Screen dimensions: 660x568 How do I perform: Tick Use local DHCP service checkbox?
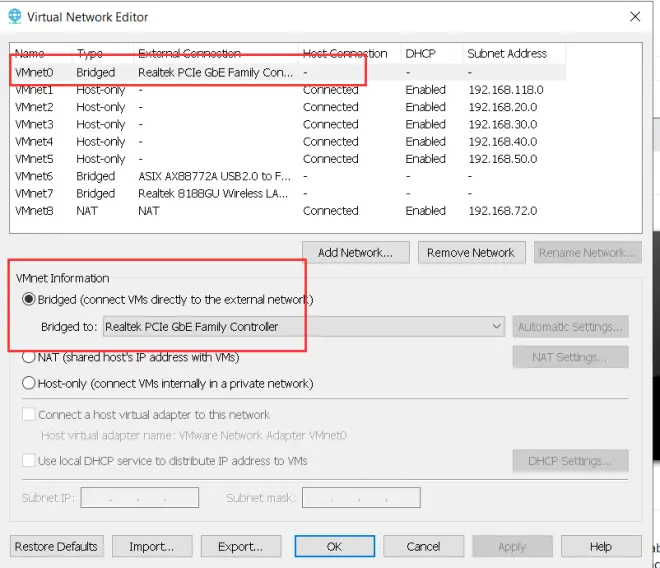(x=28, y=460)
